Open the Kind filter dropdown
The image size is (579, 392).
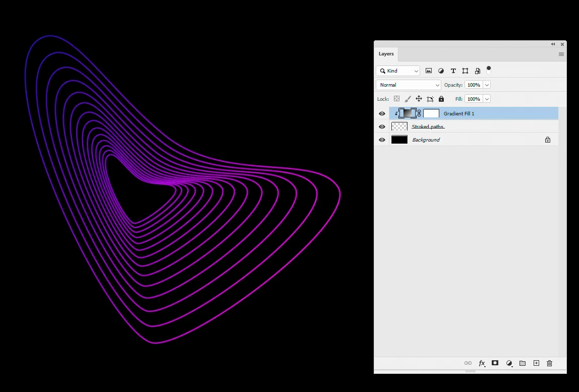click(398, 71)
